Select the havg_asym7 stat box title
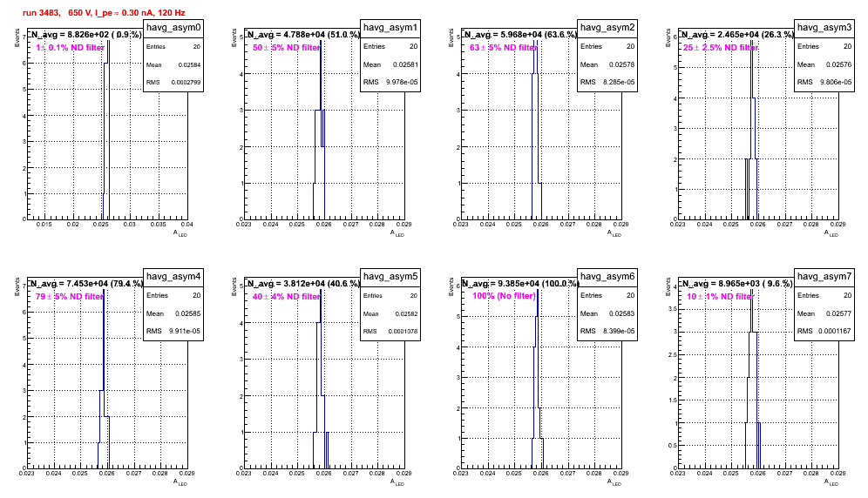This screenshot has width=868, height=498. coord(824,276)
